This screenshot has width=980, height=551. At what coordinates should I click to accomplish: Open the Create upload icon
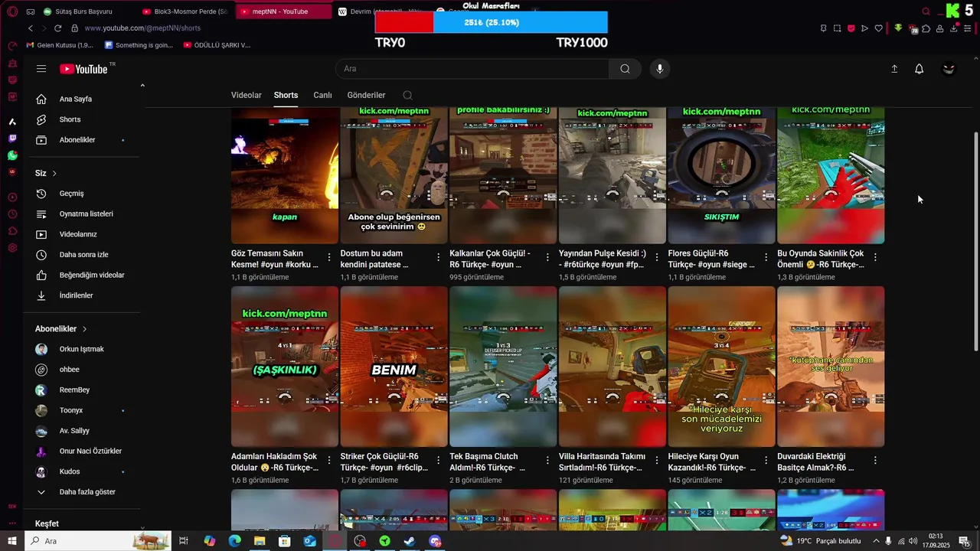pos(894,69)
